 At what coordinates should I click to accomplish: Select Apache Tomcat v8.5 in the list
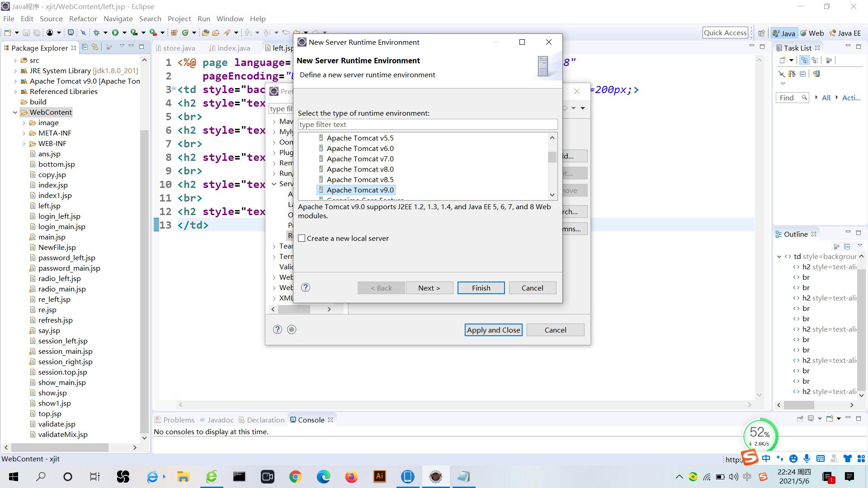360,179
